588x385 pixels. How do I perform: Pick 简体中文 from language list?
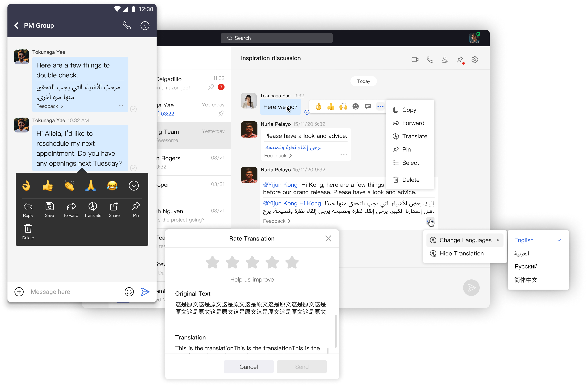click(526, 280)
